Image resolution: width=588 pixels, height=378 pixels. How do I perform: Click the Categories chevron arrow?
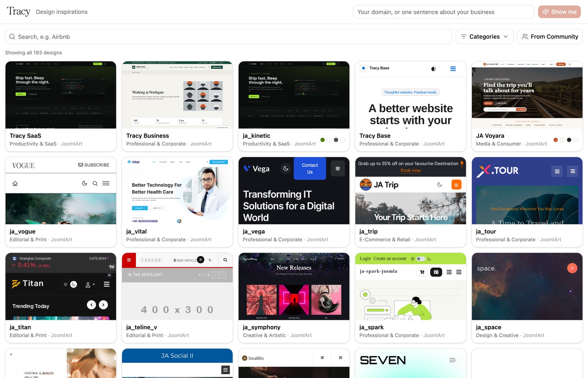click(x=506, y=37)
